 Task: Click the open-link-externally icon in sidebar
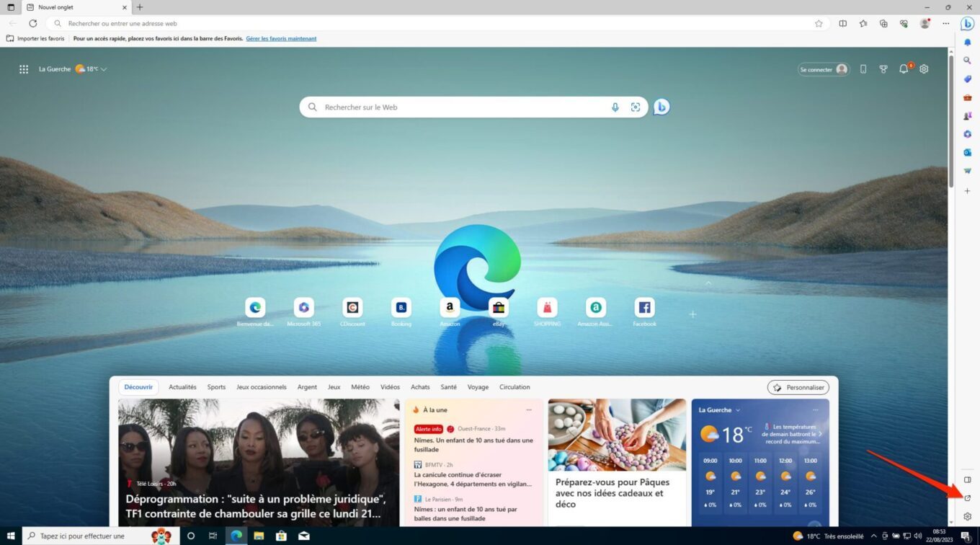(x=968, y=498)
